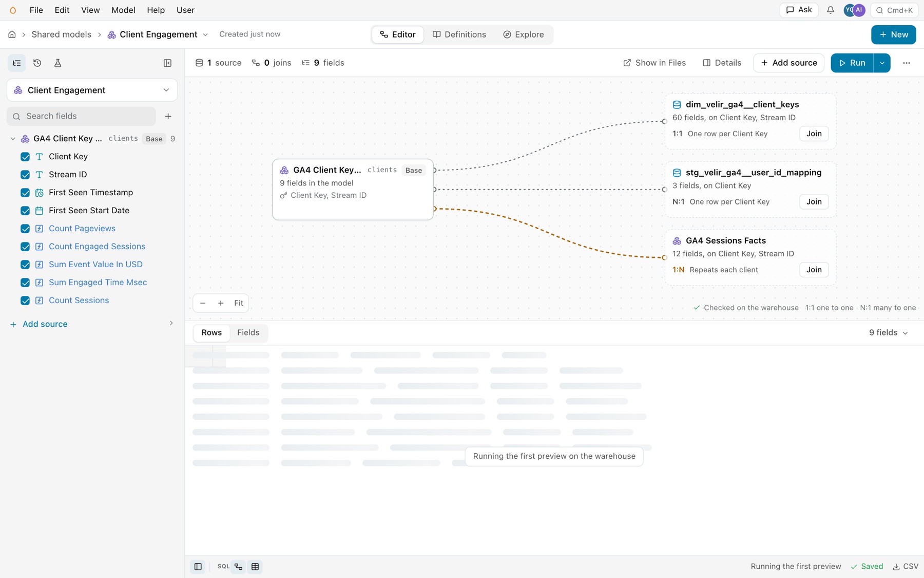
Task: Collapse the GA4 Client Key source tree
Action: click(13, 139)
